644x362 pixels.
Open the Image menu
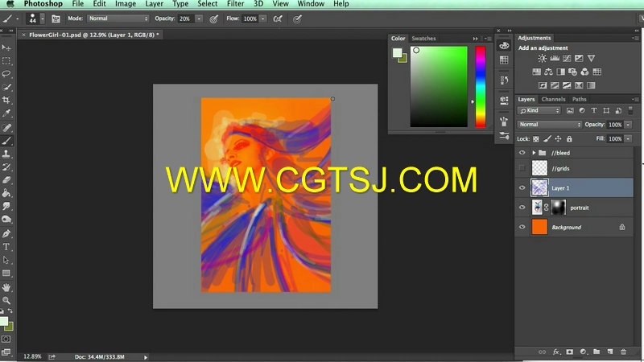pos(126,4)
